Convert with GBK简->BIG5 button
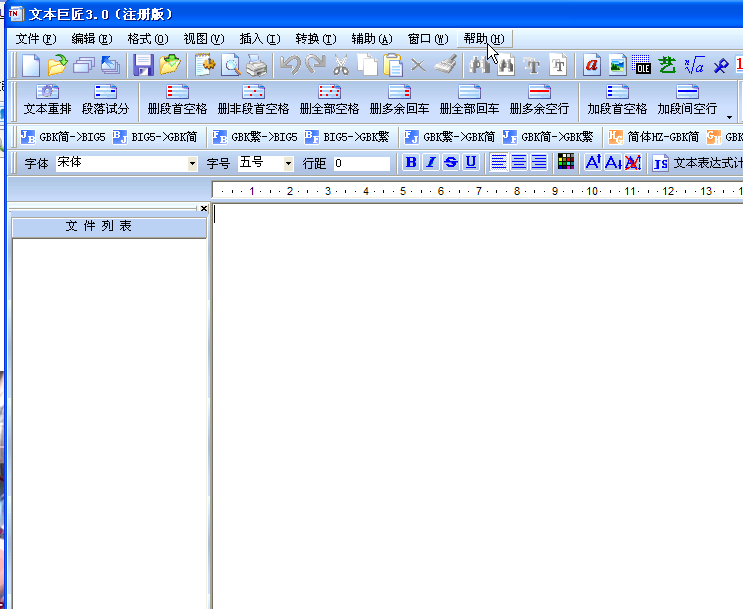 pos(63,137)
